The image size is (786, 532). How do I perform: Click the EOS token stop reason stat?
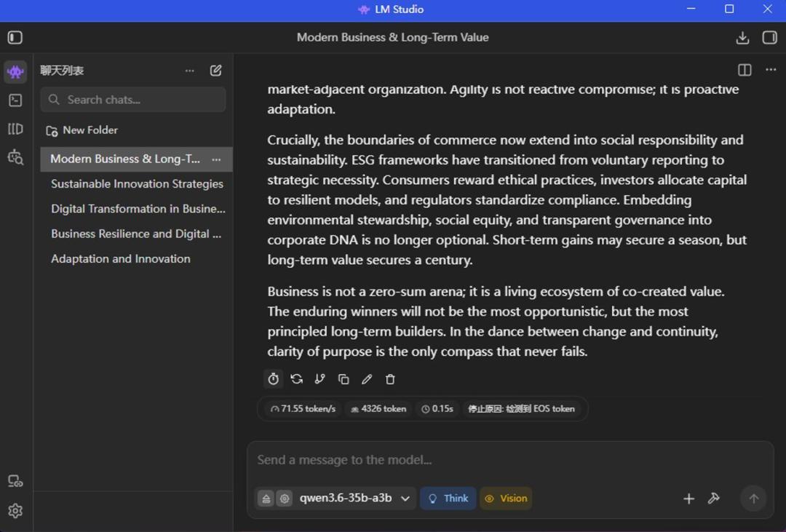[x=521, y=409]
